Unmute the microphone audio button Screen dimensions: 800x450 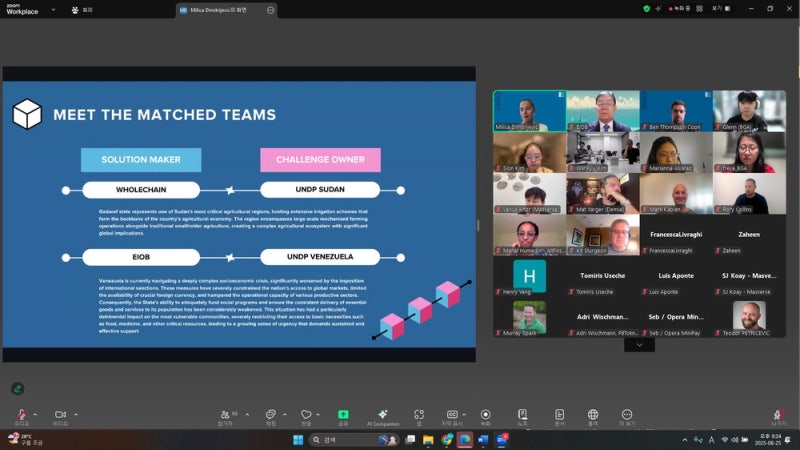click(x=21, y=417)
